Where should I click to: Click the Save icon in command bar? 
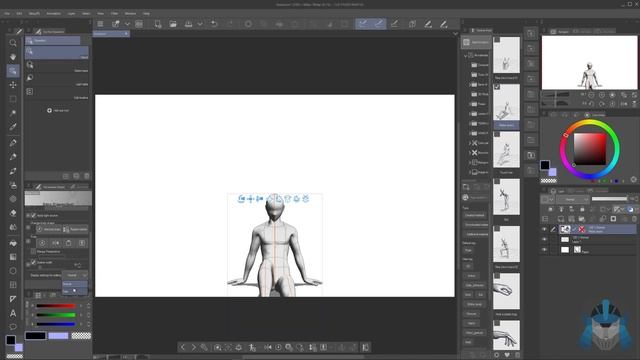coord(188,24)
